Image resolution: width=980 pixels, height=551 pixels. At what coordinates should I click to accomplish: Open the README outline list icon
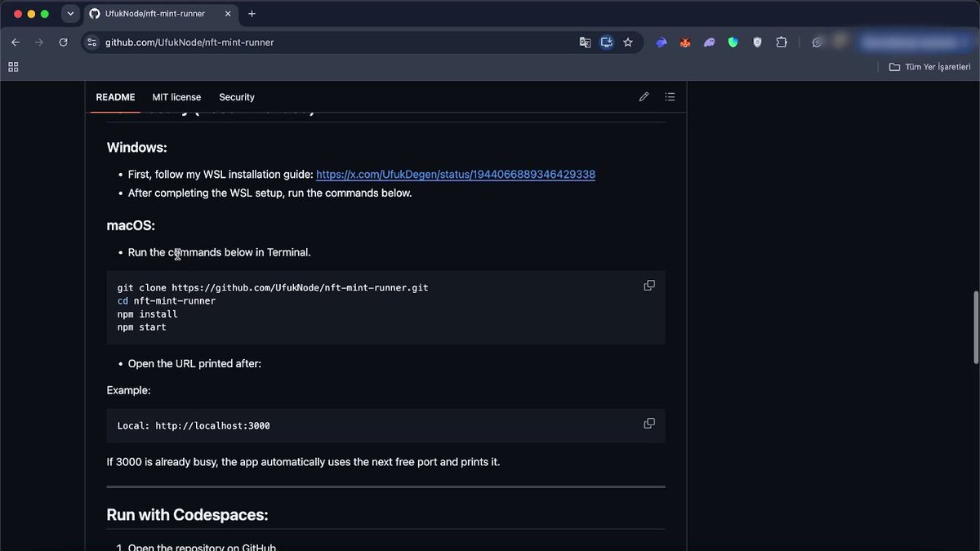tap(670, 97)
